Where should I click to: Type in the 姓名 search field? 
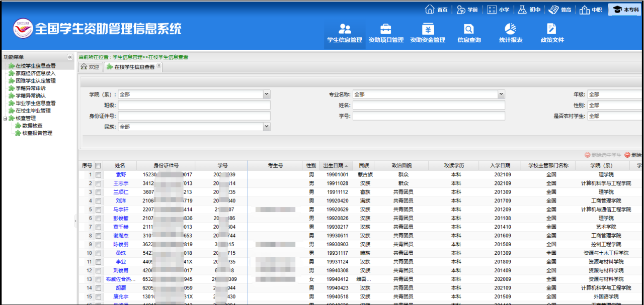pyautogui.click(x=428, y=106)
